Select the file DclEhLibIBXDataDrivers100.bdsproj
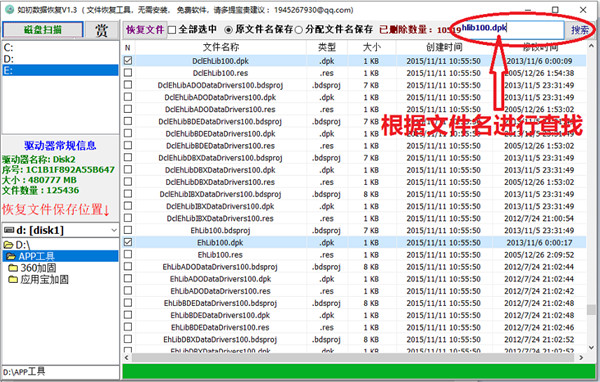The height and width of the screenshot is (382, 600). [220, 194]
